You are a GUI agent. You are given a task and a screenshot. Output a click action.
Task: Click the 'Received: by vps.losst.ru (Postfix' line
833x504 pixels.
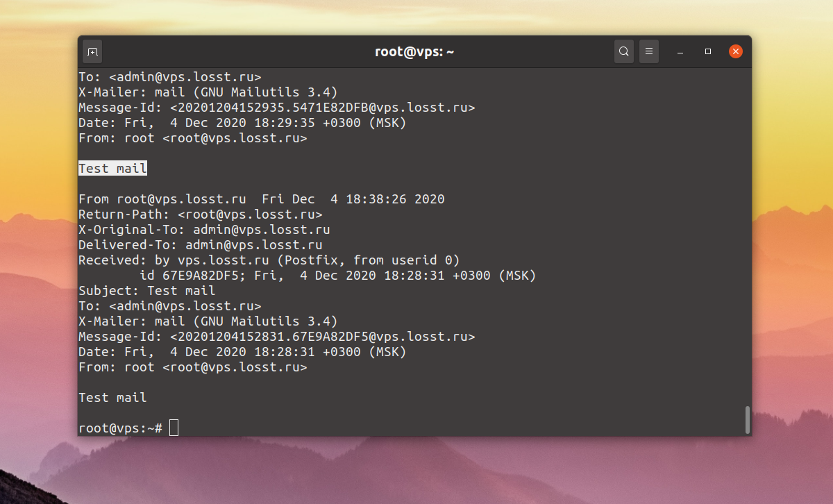pos(269,260)
